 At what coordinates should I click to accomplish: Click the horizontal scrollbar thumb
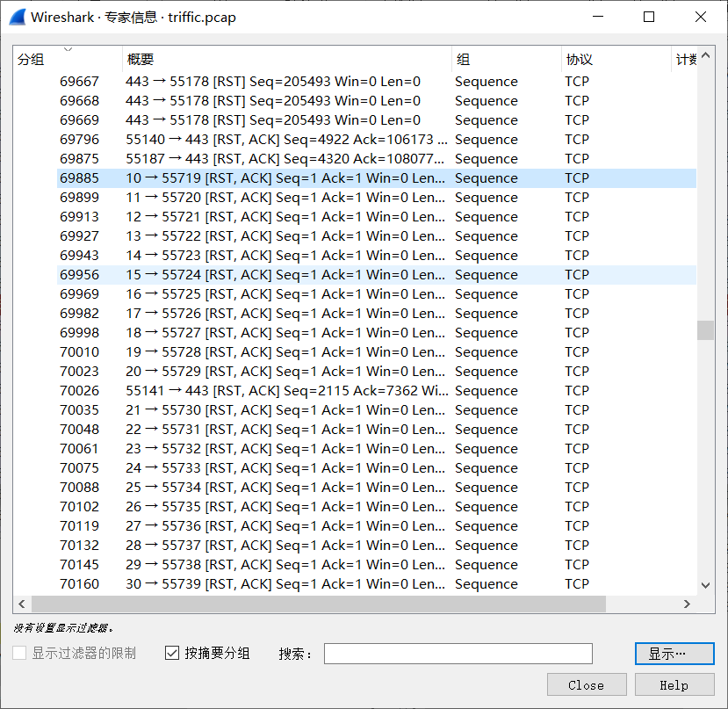[319, 604]
